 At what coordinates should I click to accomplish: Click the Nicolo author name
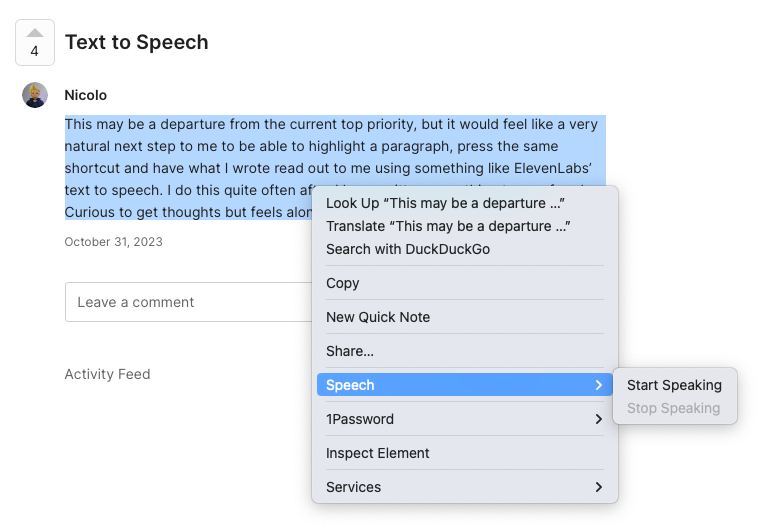(x=85, y=95)
